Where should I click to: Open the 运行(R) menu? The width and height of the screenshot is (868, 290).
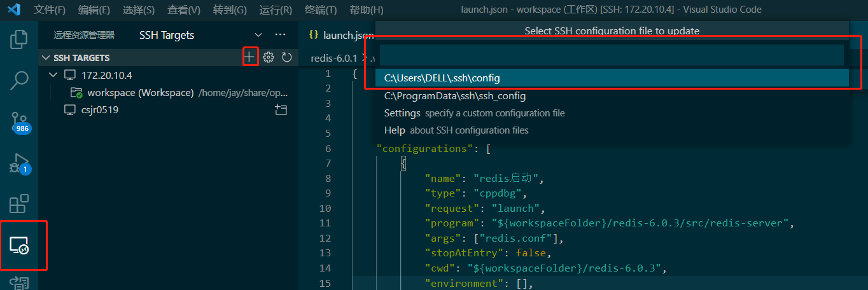click(x=276, y=10)
